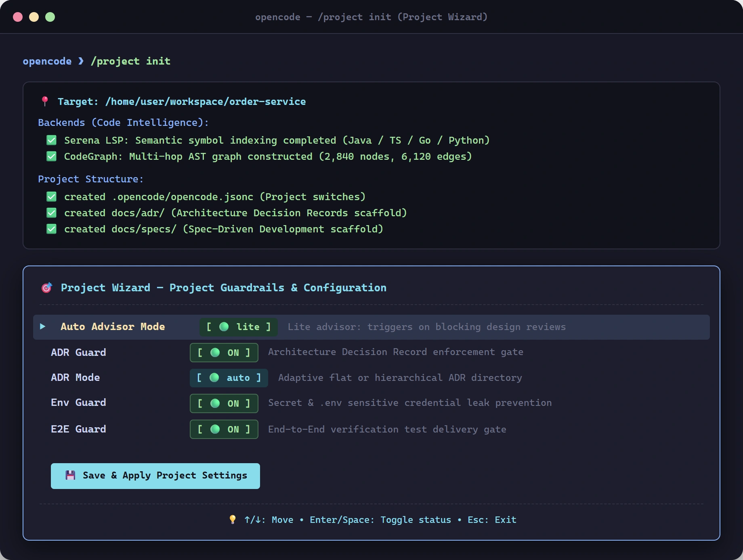Viewport: 743px width, 560px height.
Task: Click the green check beside Serena LSP
Action: pos(51,140)
